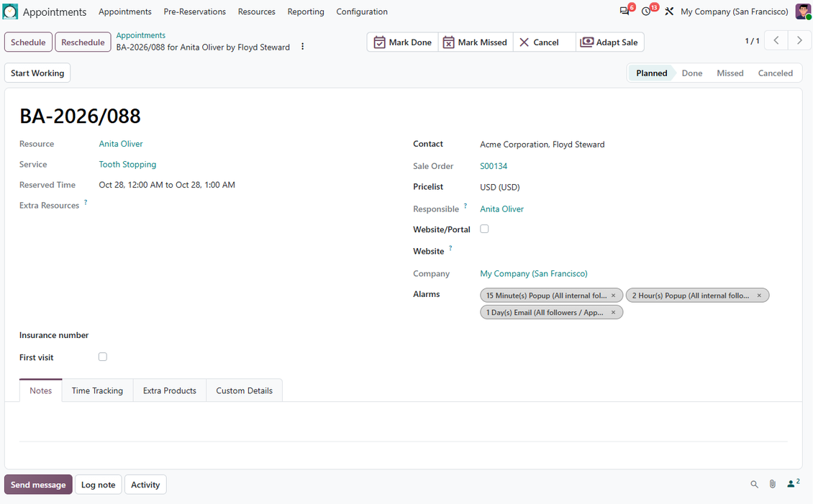Open the user avatar menu
Image resolution: width=813 pixels, height=504 pixels.
coord(803,12)
